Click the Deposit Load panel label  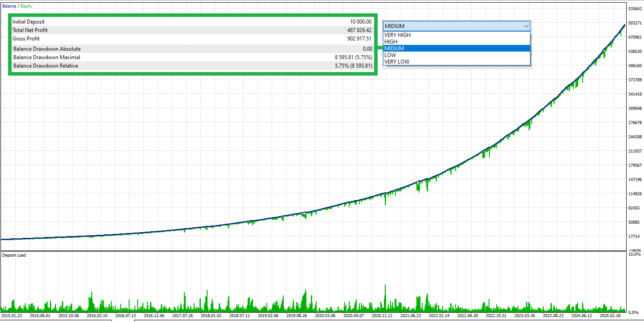[x=14, y=255]
